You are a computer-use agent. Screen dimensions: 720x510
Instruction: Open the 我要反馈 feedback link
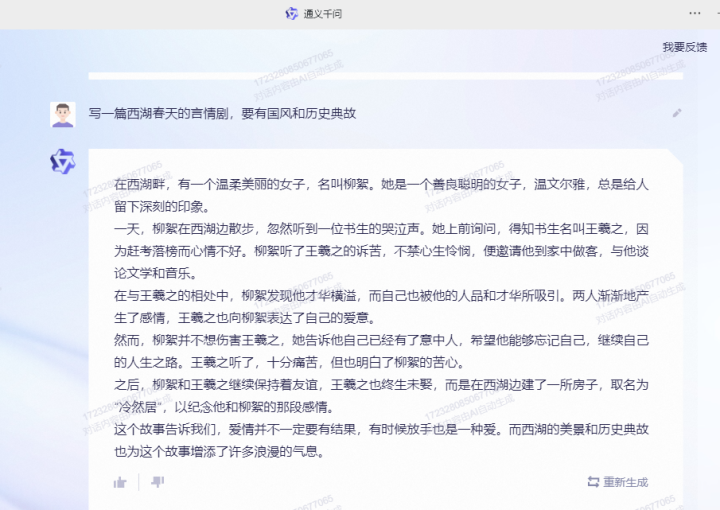pyautogui.click(x=684, y=47)
